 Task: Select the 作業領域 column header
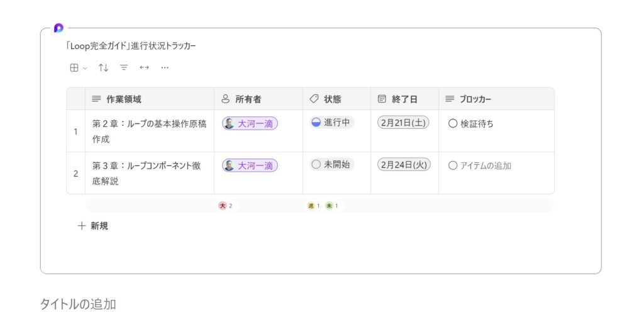123,99
